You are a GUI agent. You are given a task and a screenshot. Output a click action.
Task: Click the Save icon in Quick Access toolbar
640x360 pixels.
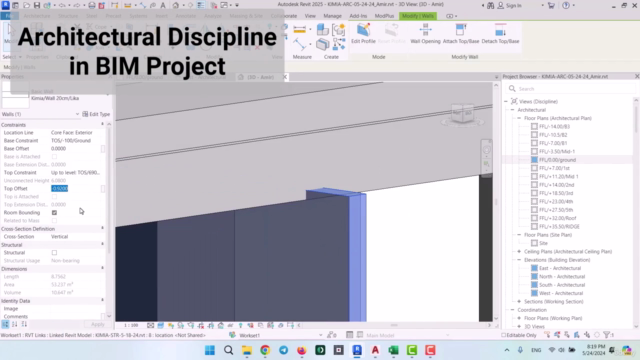point(36,5)
